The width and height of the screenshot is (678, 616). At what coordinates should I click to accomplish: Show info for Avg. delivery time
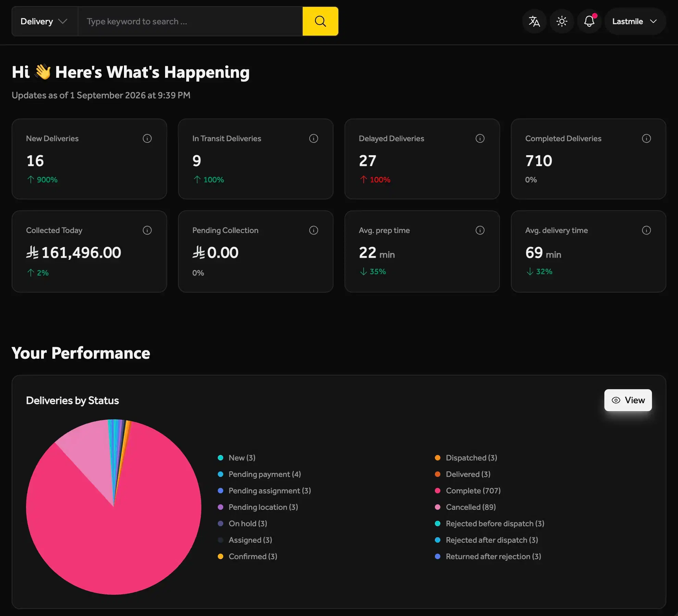point(646,230)
